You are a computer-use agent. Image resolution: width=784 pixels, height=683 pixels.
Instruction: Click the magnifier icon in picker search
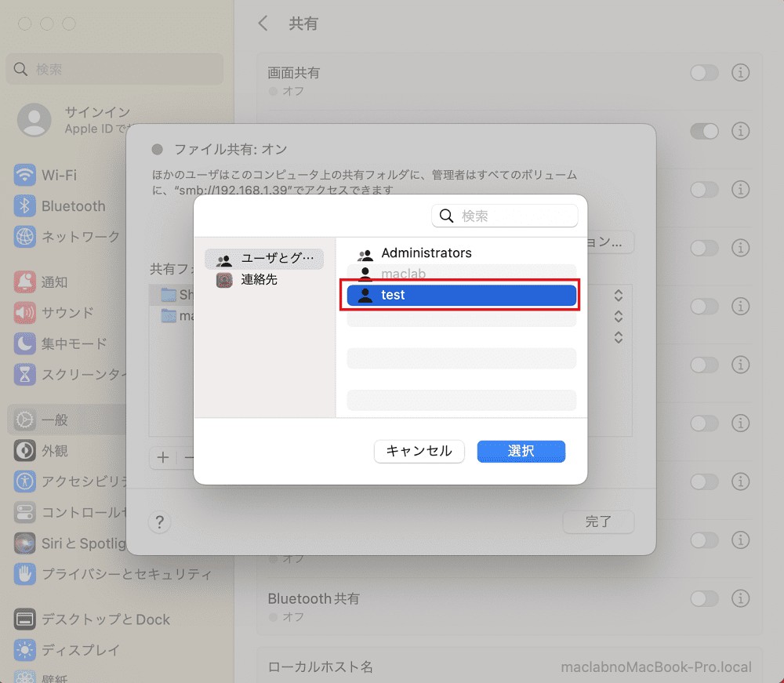(x=446, y=216)
